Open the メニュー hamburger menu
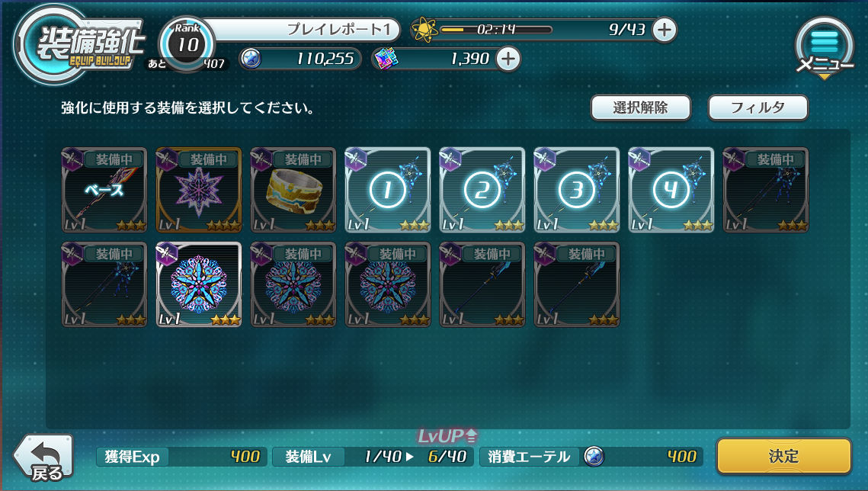Image resolution: width=868 pixels, height=491 pixels. pyautogui.click(x=825, y=46)
